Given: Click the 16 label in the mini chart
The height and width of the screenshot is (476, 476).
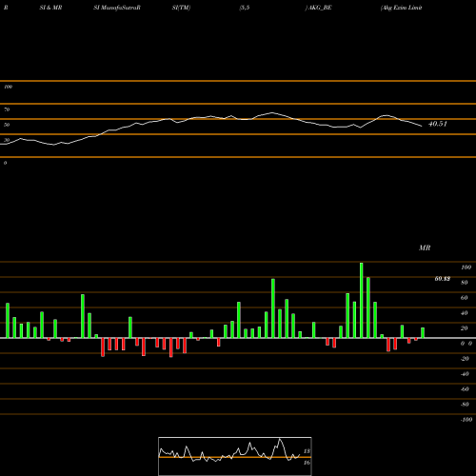Looking at the screenshot, I should point(307,463).
